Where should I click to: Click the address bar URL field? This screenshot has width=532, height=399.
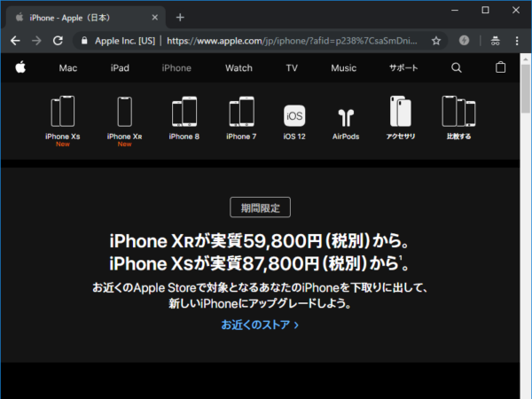click(x=293, y=41)
